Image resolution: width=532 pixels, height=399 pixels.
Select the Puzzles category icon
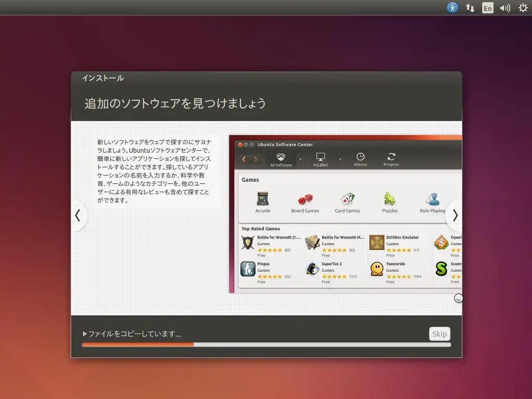click(x=390, y=199)
